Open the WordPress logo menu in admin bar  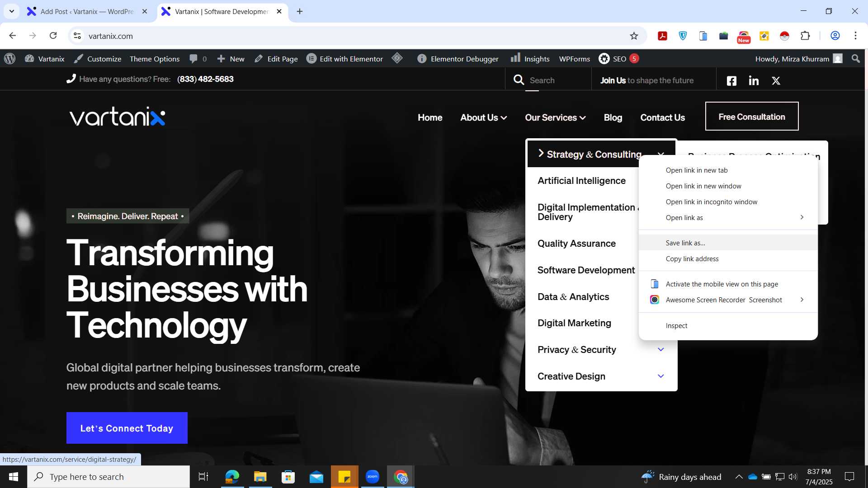(10, 59)
